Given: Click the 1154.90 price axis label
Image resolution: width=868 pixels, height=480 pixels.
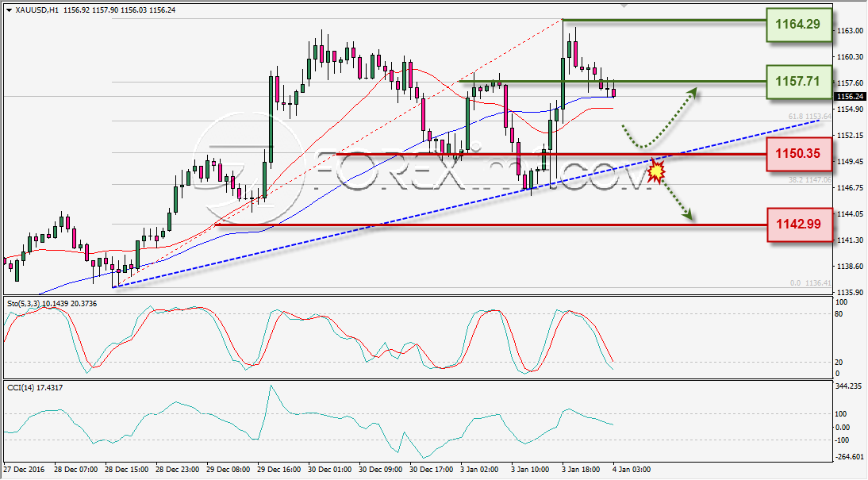Looking at the screenshot, I should 850,109.
